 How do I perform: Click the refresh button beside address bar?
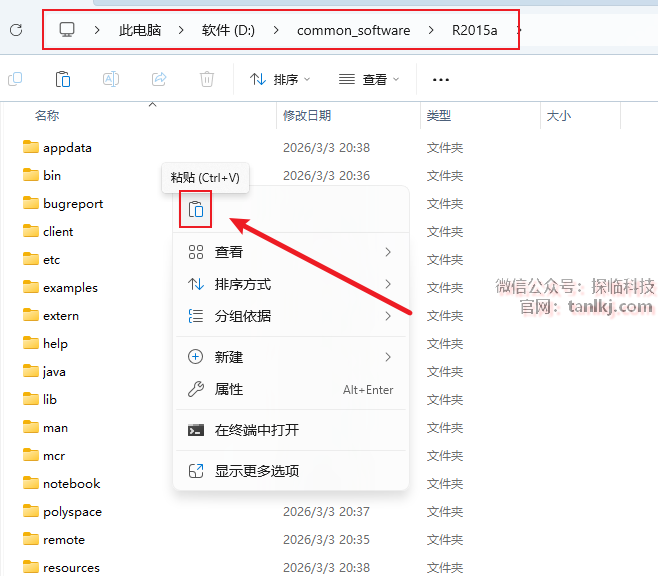pos(16,30)
